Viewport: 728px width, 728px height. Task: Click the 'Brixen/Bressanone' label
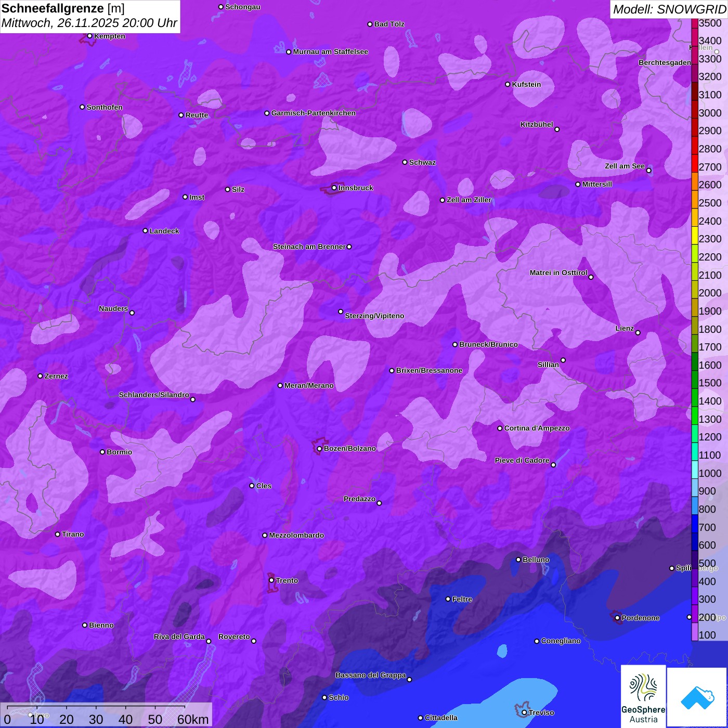[x=429, y=370]
